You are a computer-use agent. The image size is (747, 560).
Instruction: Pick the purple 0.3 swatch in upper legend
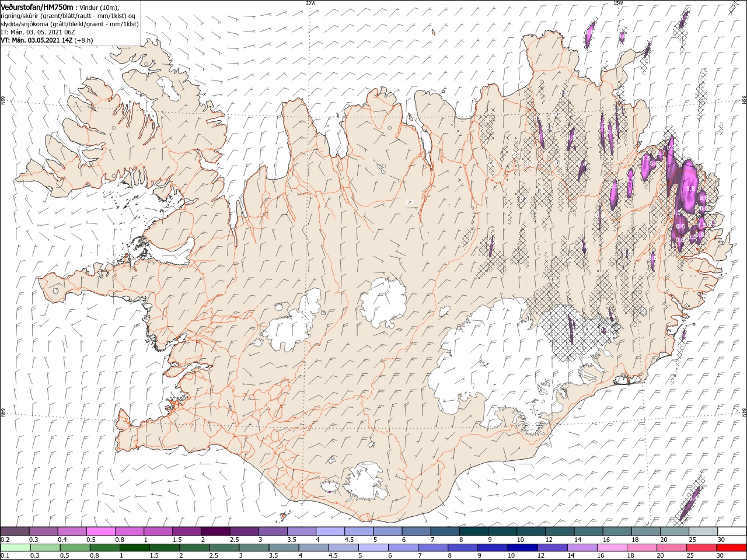[x=43, y=531]
